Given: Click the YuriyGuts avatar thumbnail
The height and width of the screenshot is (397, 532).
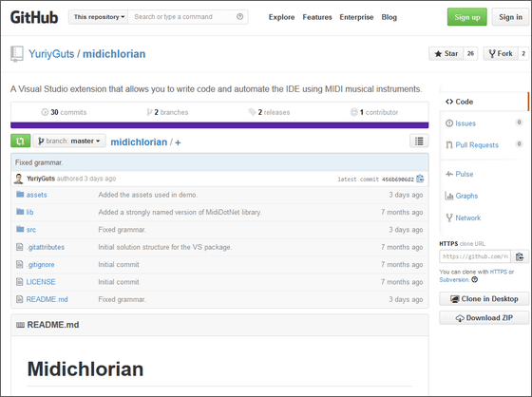Looking at the screenshot, I should point(19,179).
